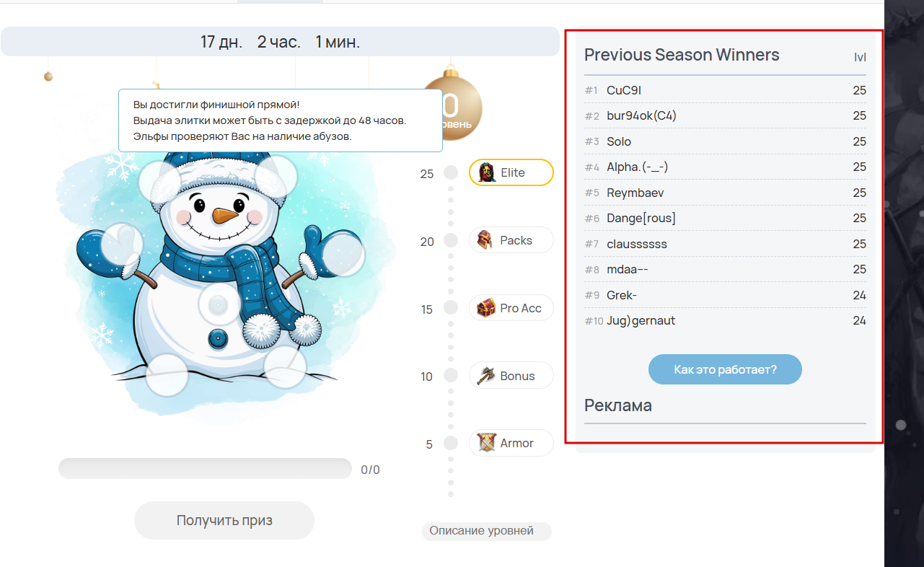The width and height of the screenshot is (924, 567).
Task: Select the level 25 milestone dot
Action: 451,173
